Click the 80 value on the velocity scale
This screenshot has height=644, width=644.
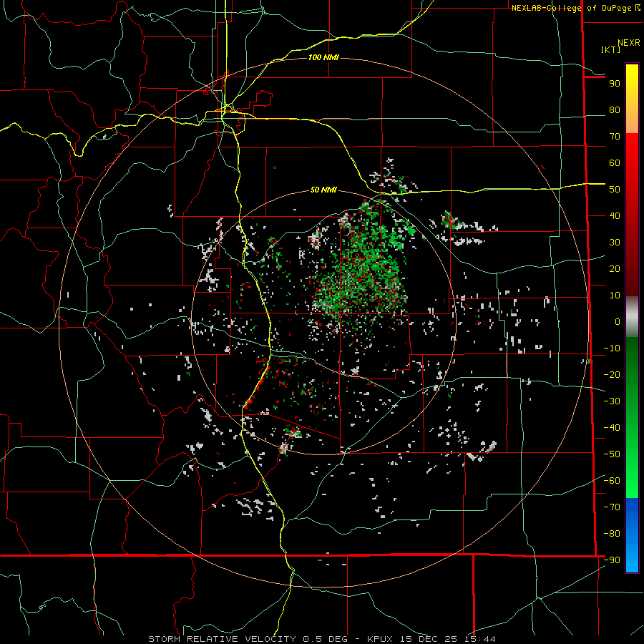click(615, 110)
